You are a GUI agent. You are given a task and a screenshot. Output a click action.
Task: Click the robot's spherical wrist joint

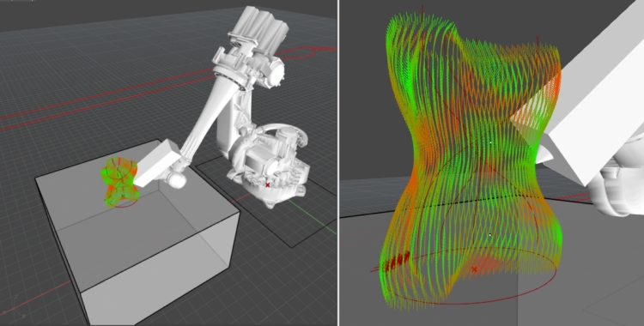[176, 180]
